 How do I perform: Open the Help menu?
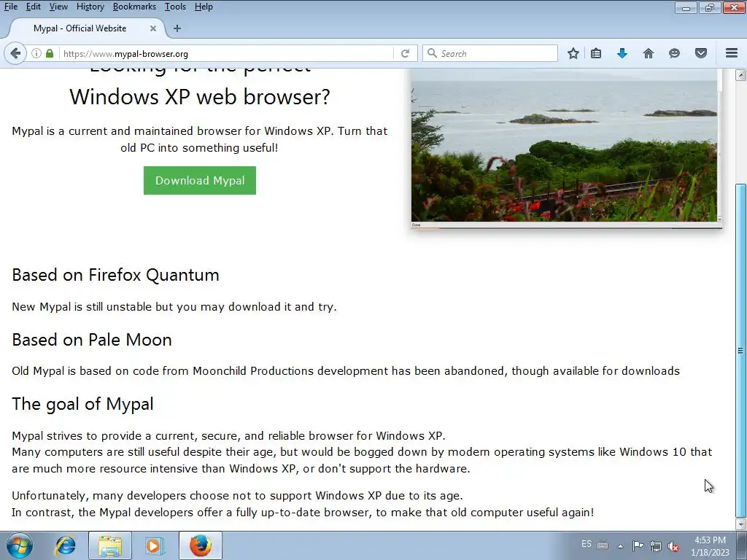point(204,7)
